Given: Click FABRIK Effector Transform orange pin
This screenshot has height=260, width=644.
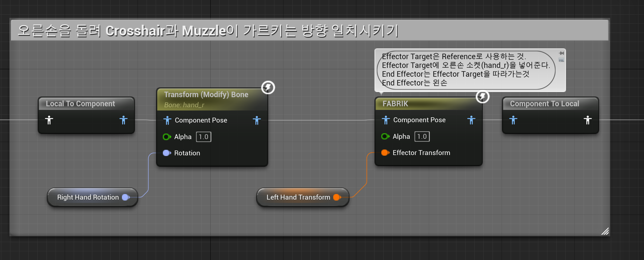Looking at the screenshot, I should pos(385,152).
